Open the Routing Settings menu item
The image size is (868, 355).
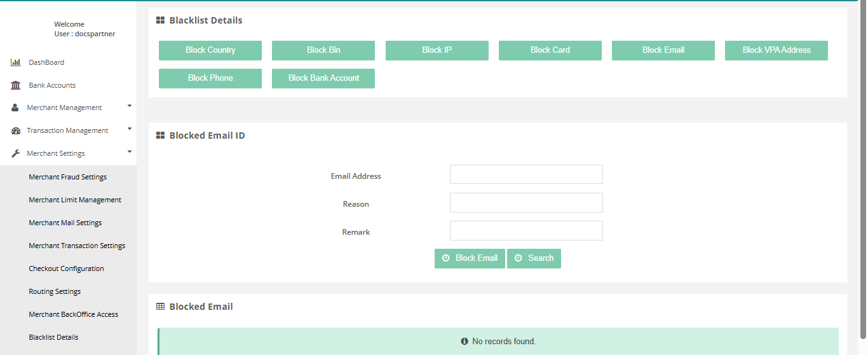[55, 291]
